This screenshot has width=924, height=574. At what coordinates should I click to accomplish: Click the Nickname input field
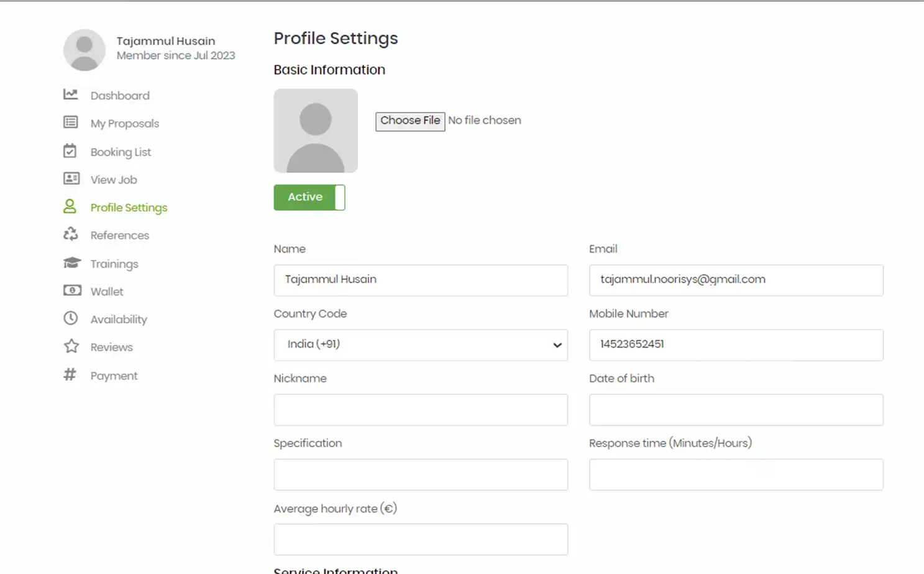(x=421, y=410)
